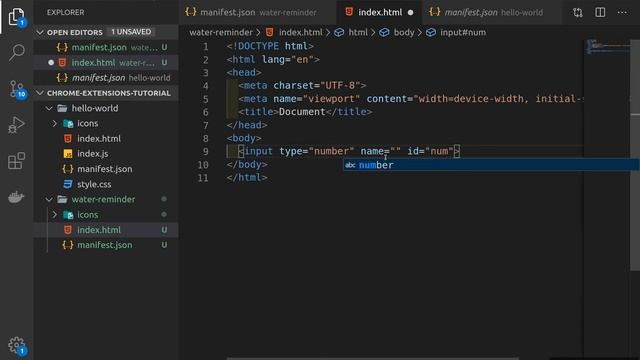Screen dimensions: 640x360
Task: Click the "UTF-8" charset value
Action: [x=340, y=86]
